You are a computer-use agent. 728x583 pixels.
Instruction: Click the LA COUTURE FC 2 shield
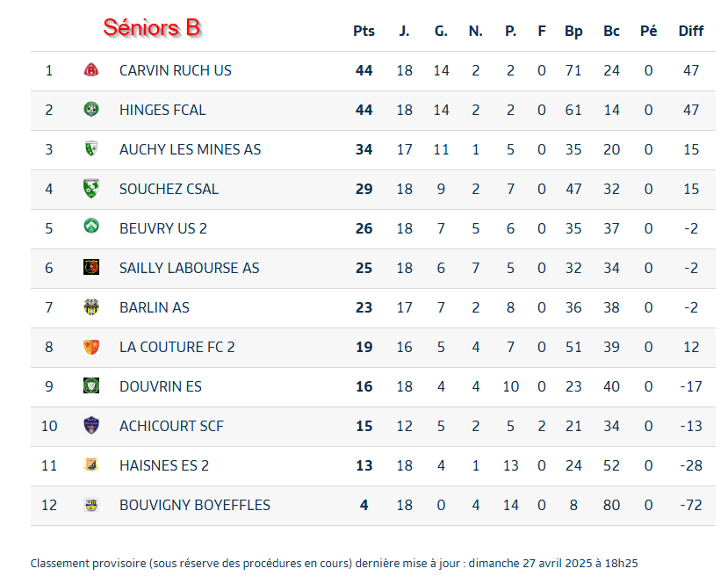[91, 347]
